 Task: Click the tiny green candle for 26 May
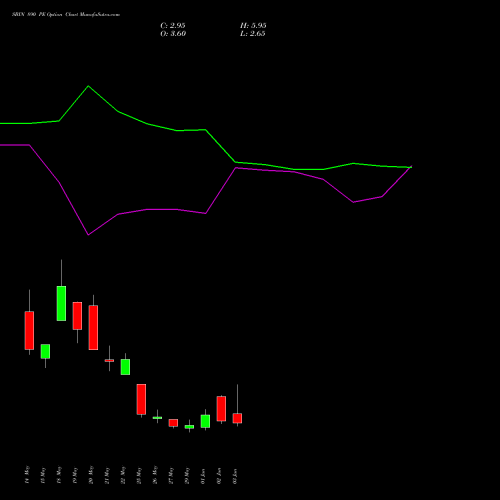(157, 418)
